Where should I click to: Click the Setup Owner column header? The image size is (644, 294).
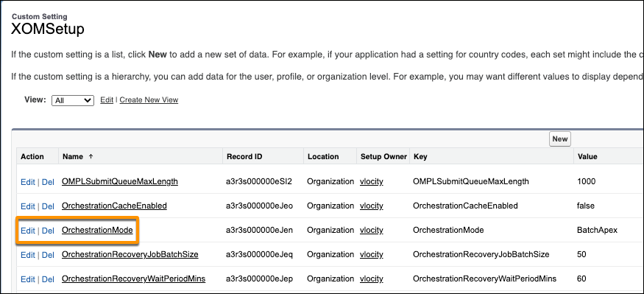[383, 157]
